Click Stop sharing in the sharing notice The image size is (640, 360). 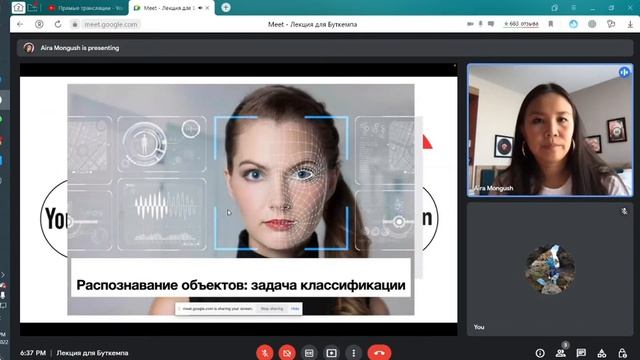coord(272,309)
